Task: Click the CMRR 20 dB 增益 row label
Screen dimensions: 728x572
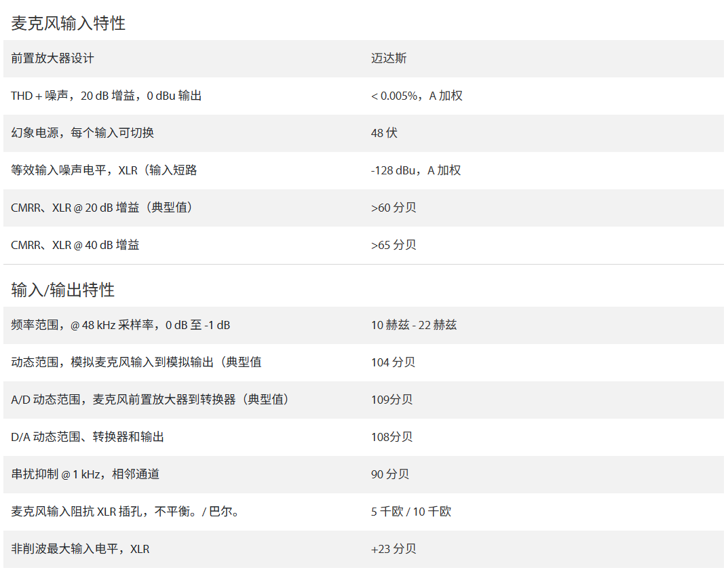Action: [102, 208]
